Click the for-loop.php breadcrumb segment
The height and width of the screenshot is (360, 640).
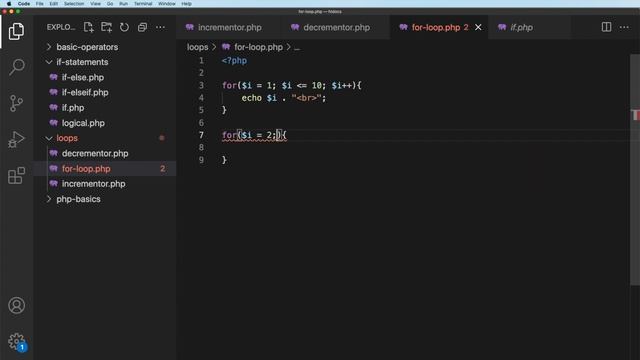[x=258, y=47]
